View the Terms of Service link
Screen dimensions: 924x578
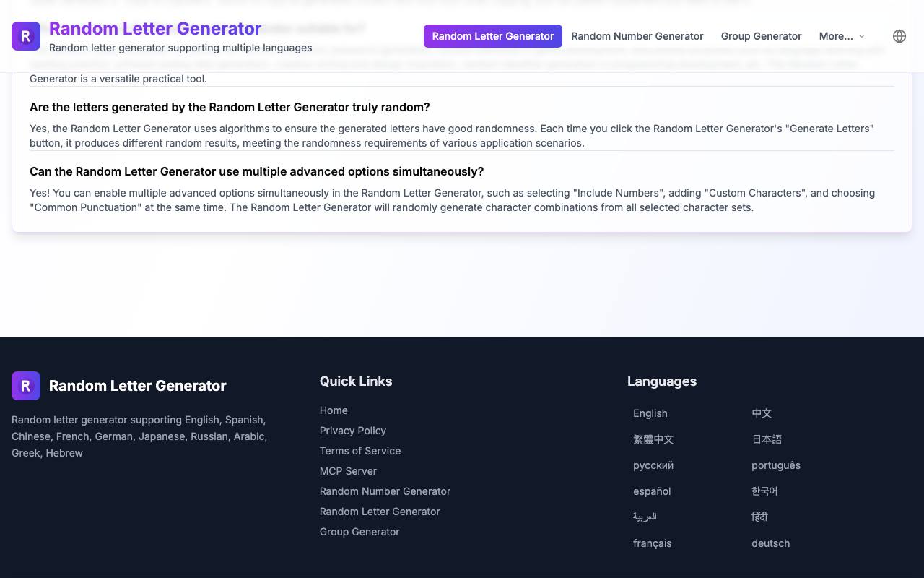point(360,451)
